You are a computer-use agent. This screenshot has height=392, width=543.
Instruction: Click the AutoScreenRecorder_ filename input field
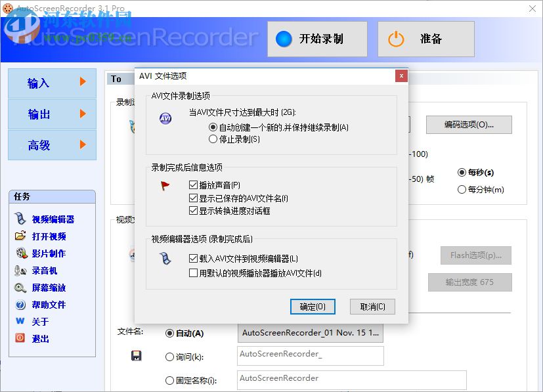(x=309, y=355)
